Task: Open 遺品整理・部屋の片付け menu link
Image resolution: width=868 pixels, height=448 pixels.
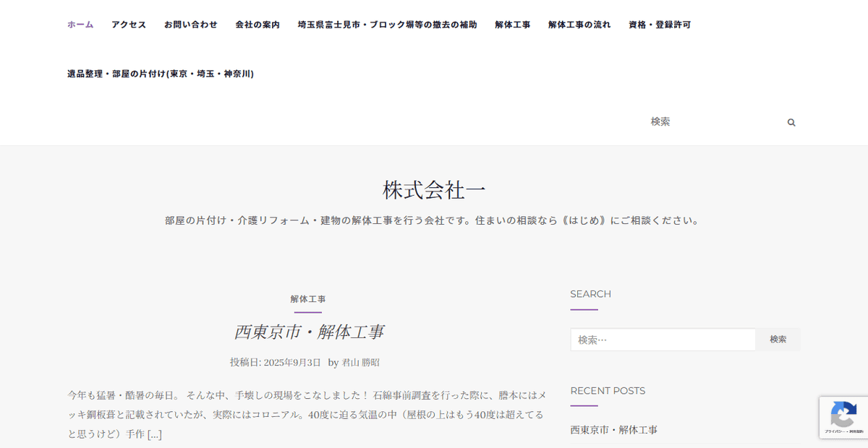Action: (161, 74)
